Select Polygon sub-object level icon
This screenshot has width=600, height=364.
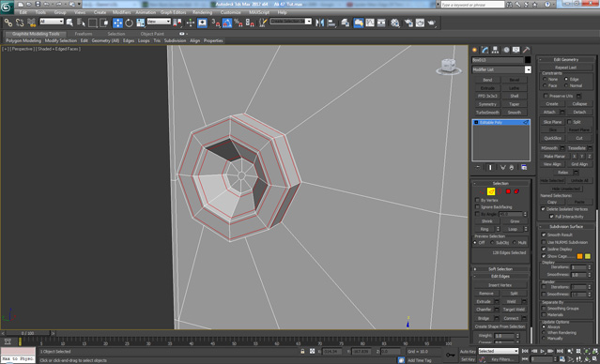click(508, 191)
